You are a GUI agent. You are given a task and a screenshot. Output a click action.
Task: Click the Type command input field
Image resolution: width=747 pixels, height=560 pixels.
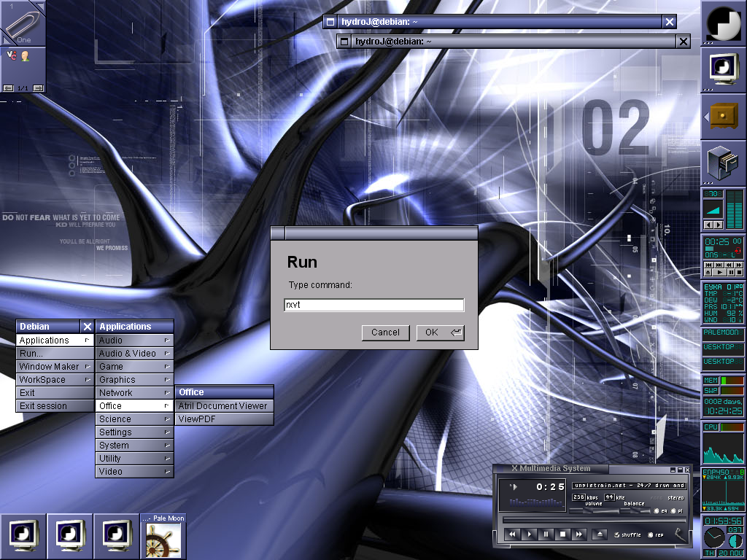tap(373, 304)
